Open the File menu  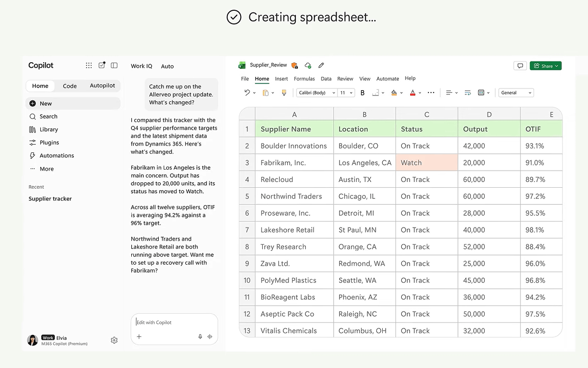click(245, 78)
